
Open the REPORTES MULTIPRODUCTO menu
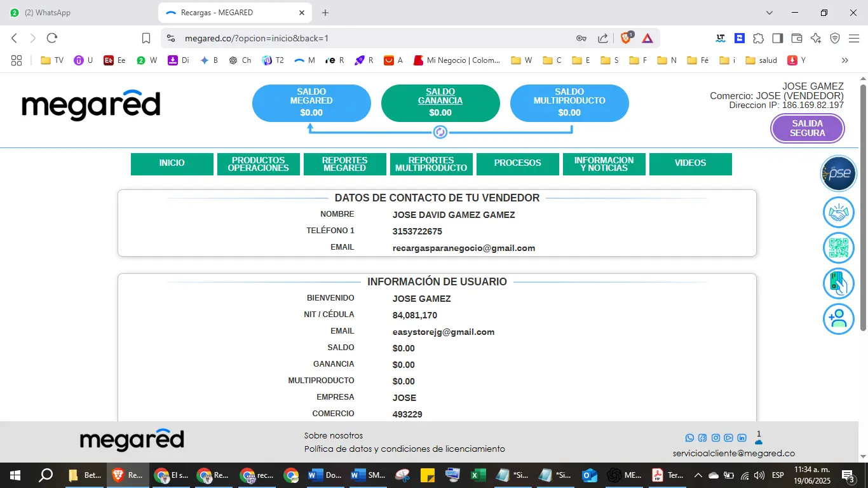pos(431,164)
